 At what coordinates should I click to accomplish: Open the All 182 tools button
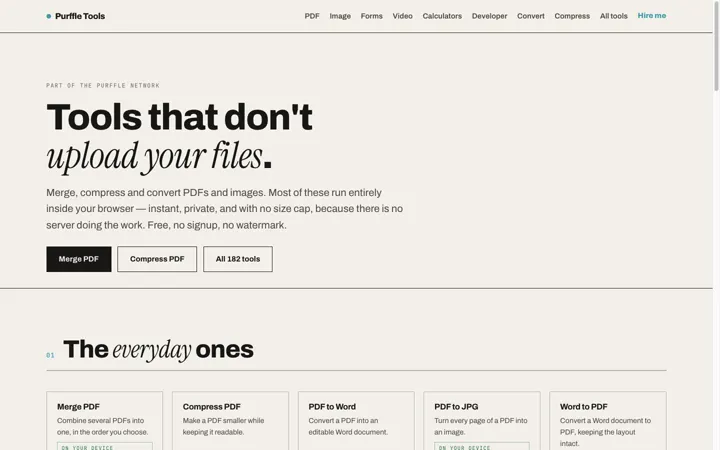(x=238, y=259)
